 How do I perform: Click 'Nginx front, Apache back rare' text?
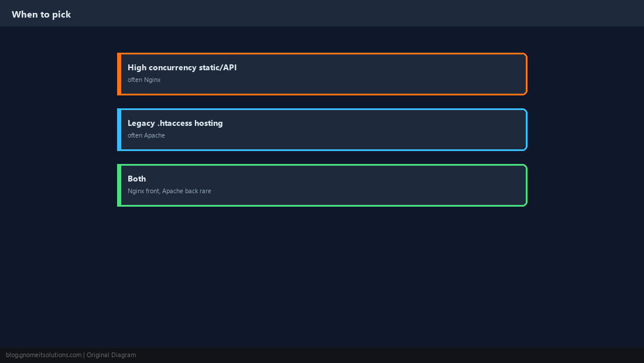(x=169, y=191)
